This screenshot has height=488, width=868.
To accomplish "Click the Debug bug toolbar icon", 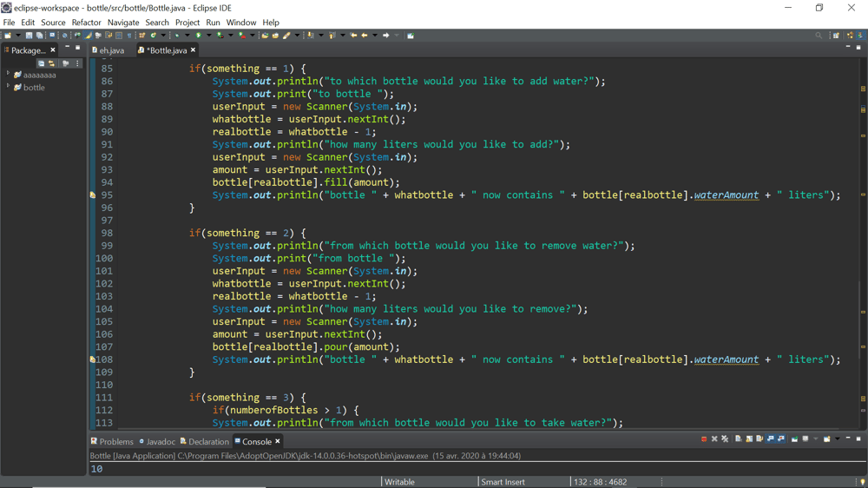I will [x=177, y=36].
